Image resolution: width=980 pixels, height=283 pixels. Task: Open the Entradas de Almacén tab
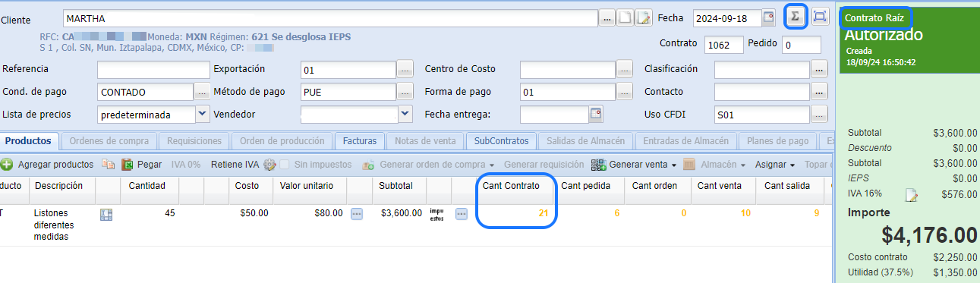[686, 141]
